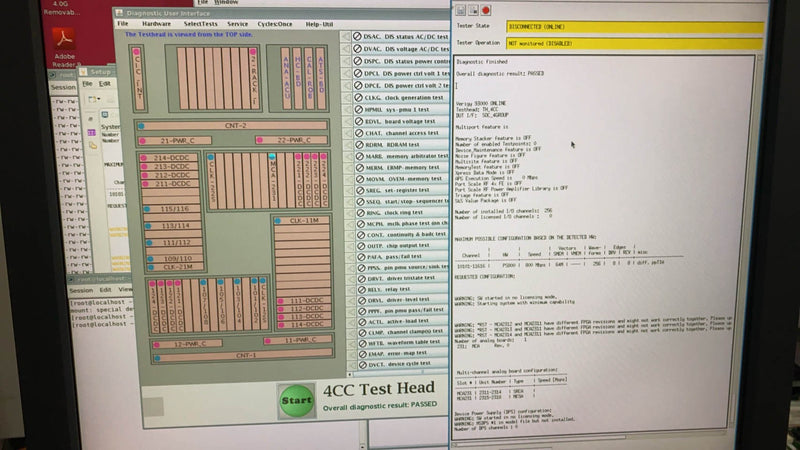Select the 115/116 channel board
This screenshot has width=800, height=450.
click(x=171, y=209)
